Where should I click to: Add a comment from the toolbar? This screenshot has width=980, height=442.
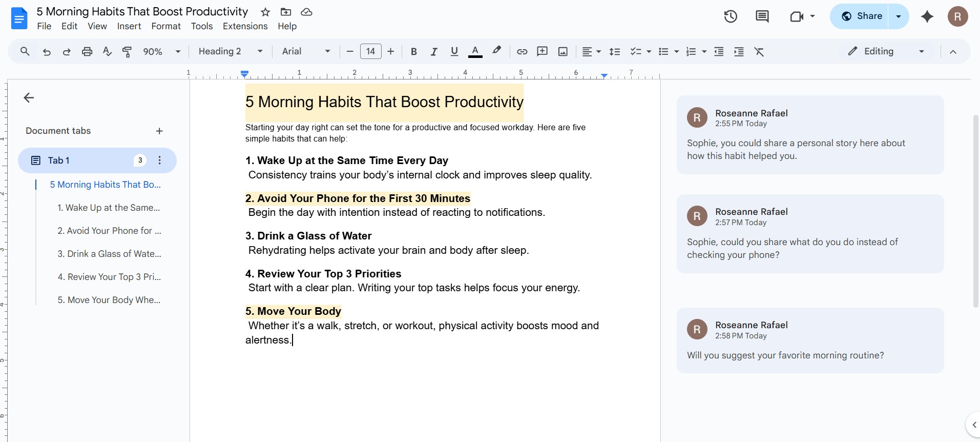pyautogui.click(x=542, y=51)
